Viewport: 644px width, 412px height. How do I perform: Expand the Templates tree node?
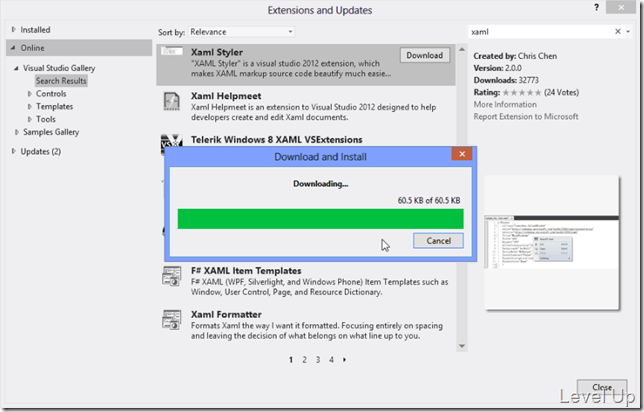[x=30, y=106]
